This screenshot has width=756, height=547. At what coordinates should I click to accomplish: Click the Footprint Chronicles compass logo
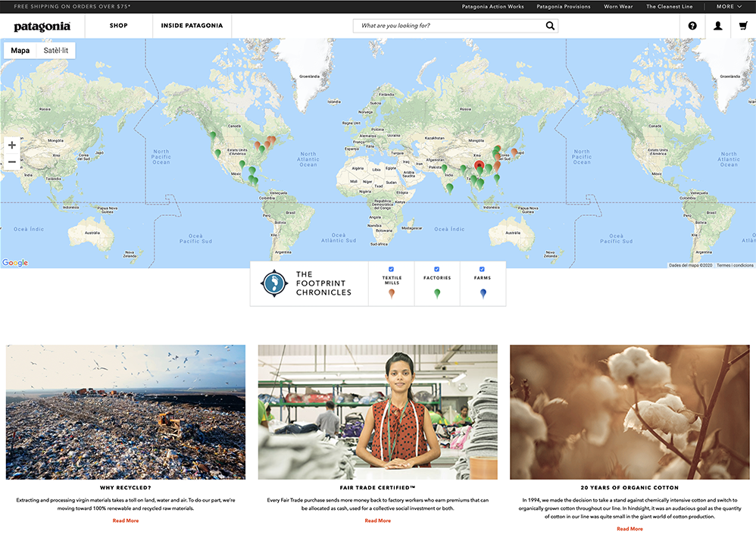point(274,283)
